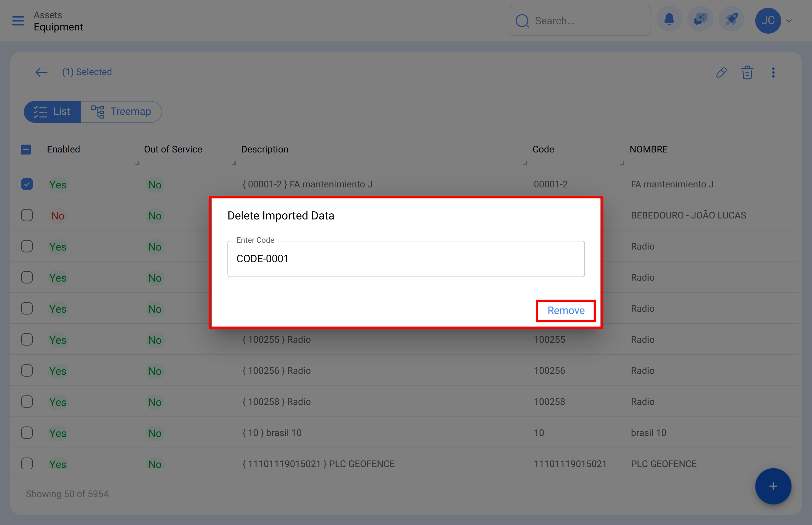Click the search magnifier icon
812x525 pixels.
click(522, 21)
